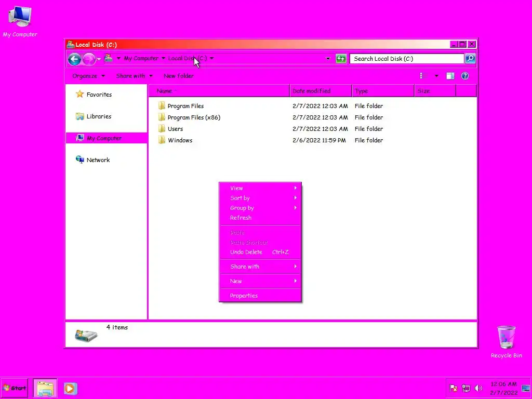The height and width of the screenshot is (399, 532).
Task: Click the Favorites star icon
Action: pyautogui.click(x=79, y=94)
